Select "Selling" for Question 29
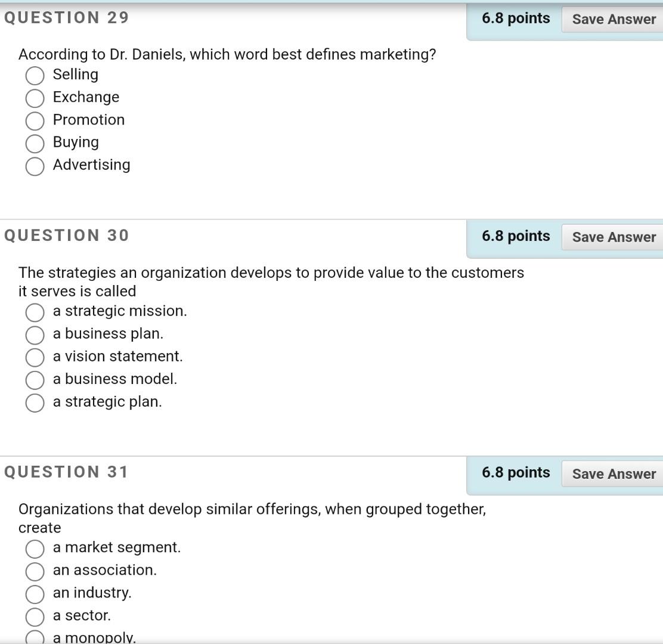 35,76
